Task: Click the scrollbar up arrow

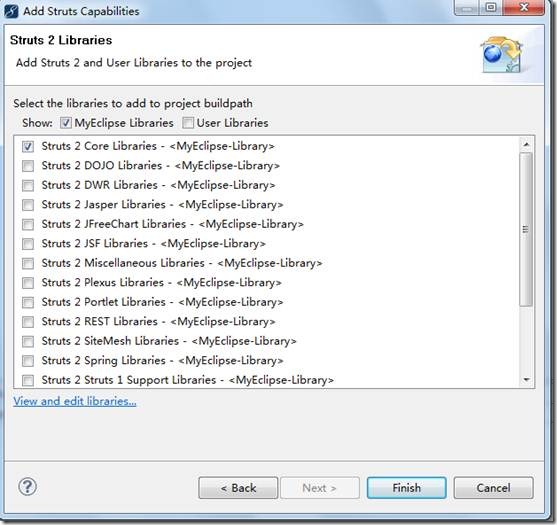Action: [x=526, y=145]
